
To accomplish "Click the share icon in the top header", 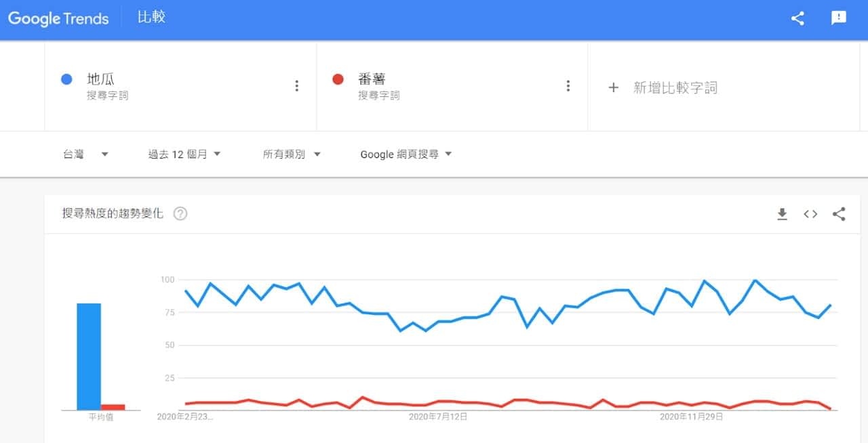I will (797, 18).
